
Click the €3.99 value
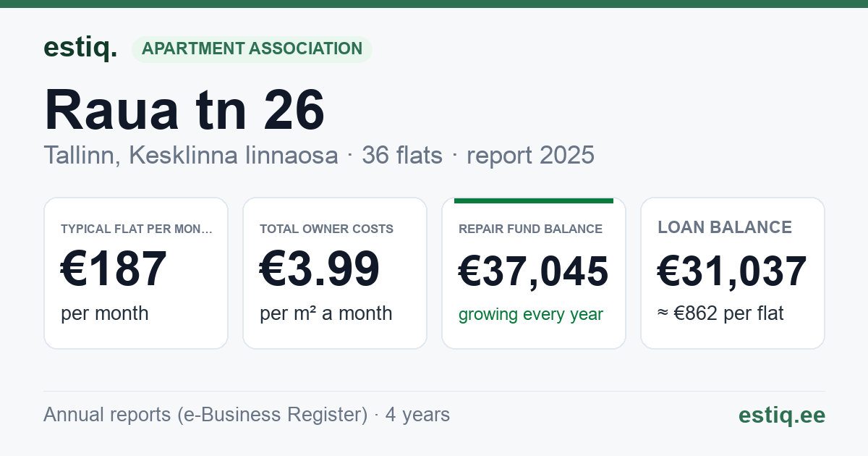click(319, 269)
